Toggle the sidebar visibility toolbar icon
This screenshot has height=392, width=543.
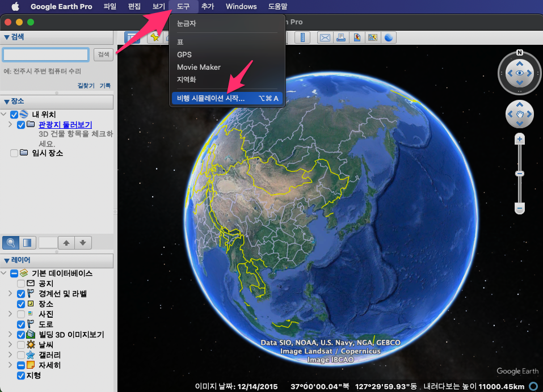tap(132, 37)
